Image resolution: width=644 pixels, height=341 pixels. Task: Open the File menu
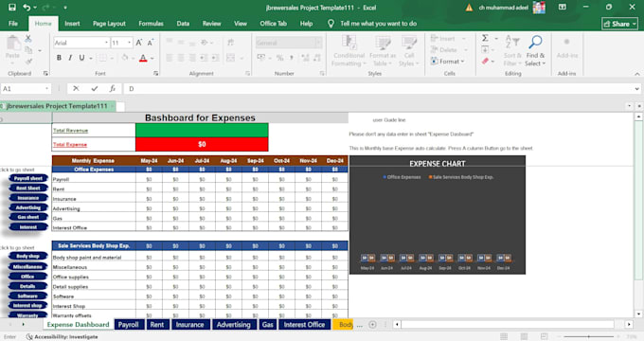[13, 24]
